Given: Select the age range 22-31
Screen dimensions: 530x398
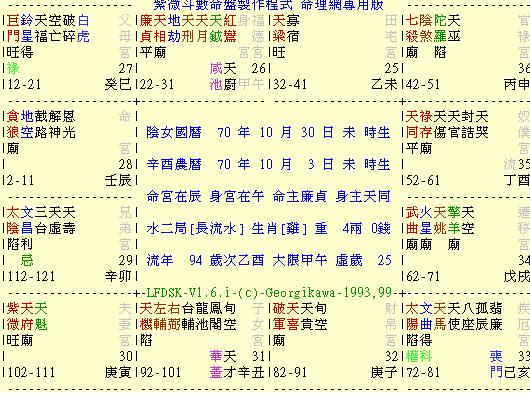Looking at the screenshot, I should coord(157,85).
